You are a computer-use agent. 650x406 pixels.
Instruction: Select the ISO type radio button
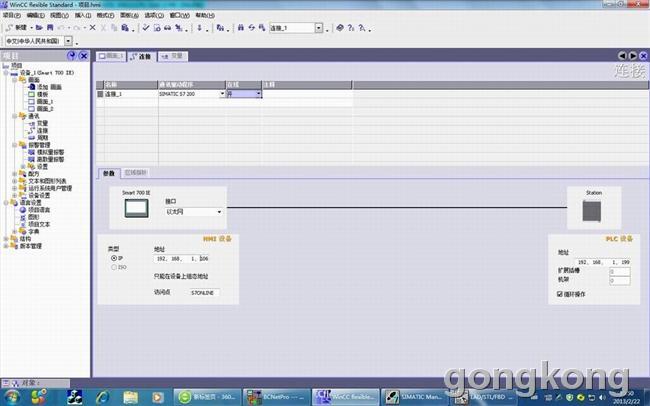114,267
